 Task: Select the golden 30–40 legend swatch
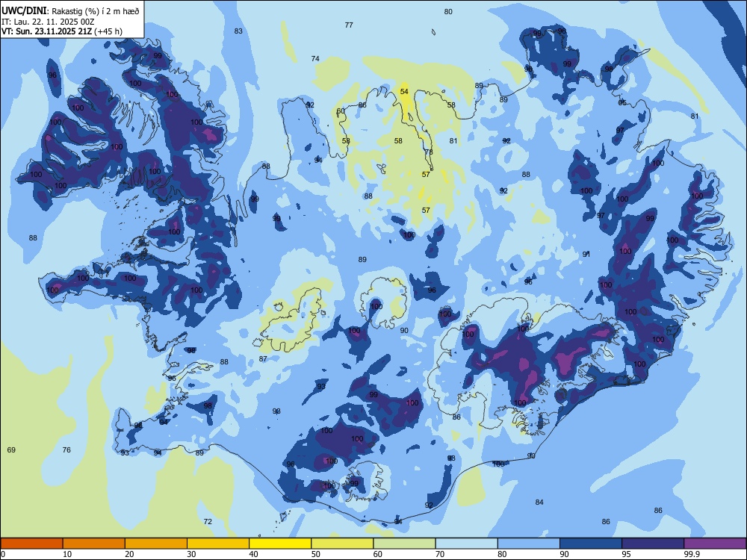pos(218,544)
